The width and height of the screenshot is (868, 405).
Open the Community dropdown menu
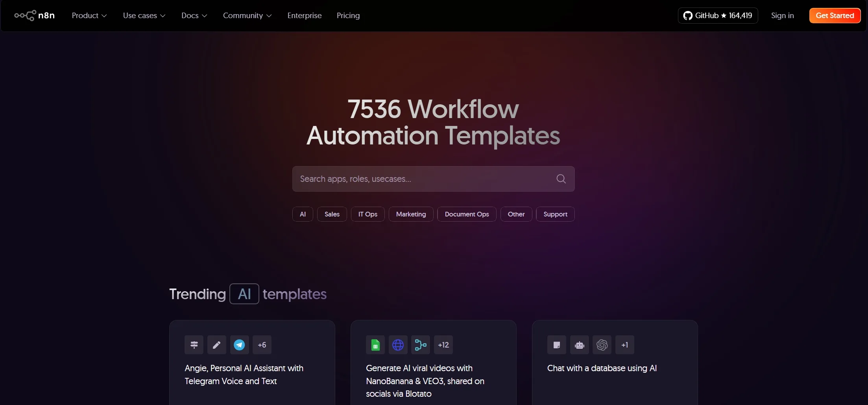pyautogui.click(x=247, y=16)
